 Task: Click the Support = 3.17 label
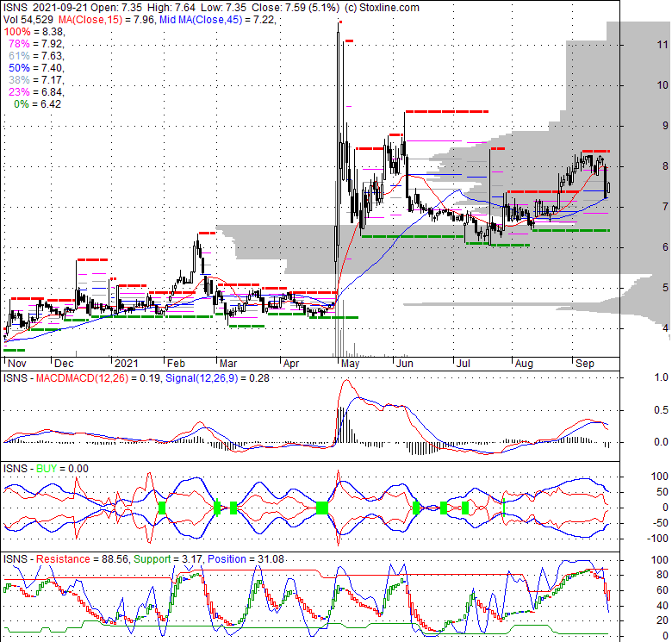point(168,559)
